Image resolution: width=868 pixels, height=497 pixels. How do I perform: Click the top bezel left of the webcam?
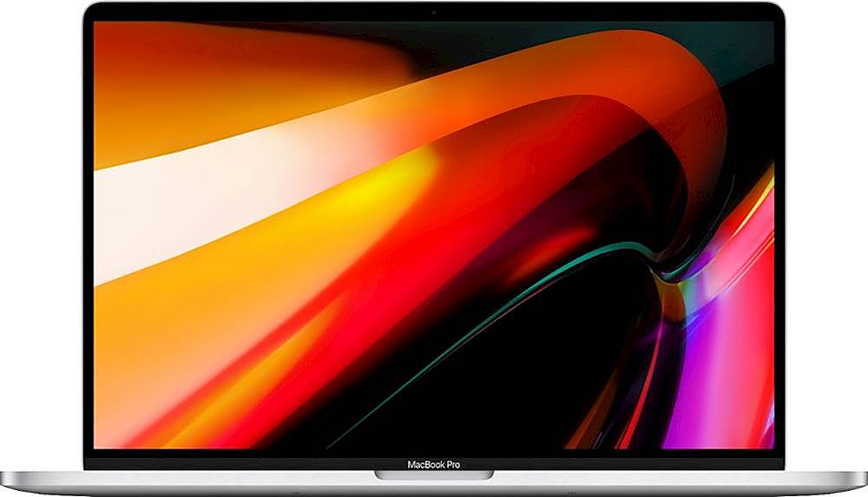click(260, 12)
